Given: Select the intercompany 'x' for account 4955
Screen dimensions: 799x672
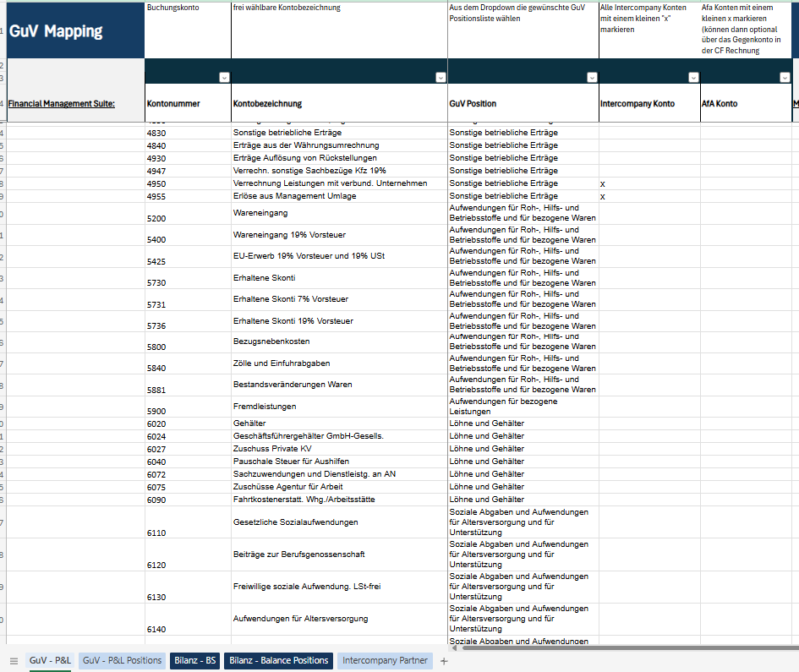Looking at the screenshot, I should (x=649, y=197).
